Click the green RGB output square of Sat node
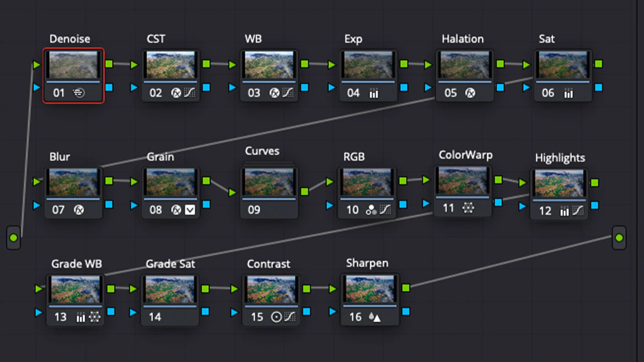Image resolution: width=644 pixels, height=362 pixels. pos(599,64)
